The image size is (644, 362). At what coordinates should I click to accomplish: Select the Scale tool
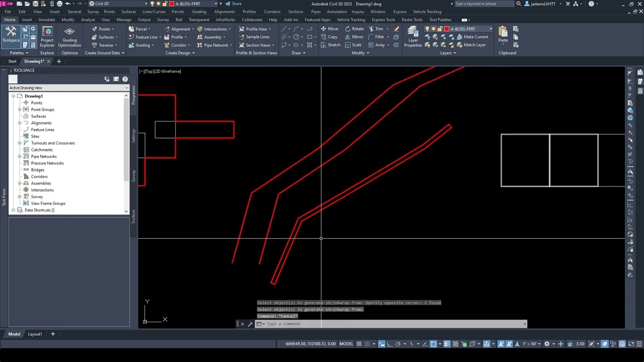tap(353, 45)
